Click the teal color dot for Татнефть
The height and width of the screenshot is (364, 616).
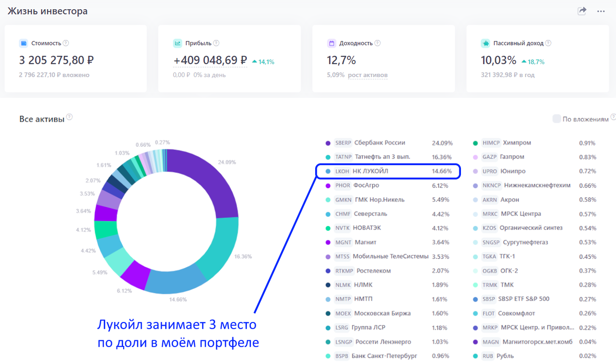point(328,157)
